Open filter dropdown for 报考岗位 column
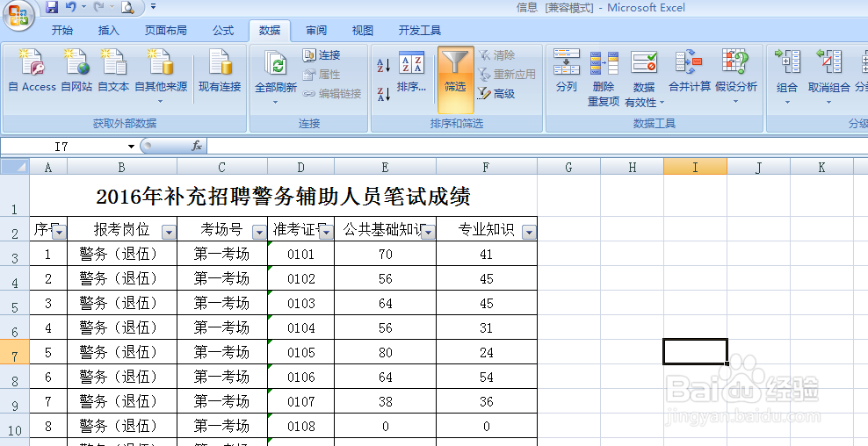868x446 pixels. tap(169, 233)
